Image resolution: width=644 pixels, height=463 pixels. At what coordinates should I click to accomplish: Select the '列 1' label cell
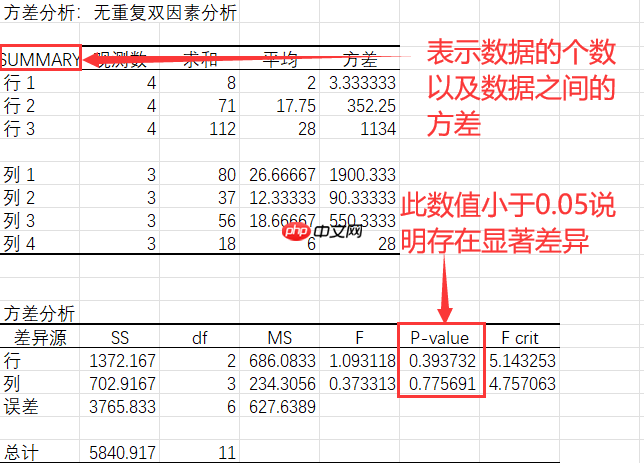19,175
